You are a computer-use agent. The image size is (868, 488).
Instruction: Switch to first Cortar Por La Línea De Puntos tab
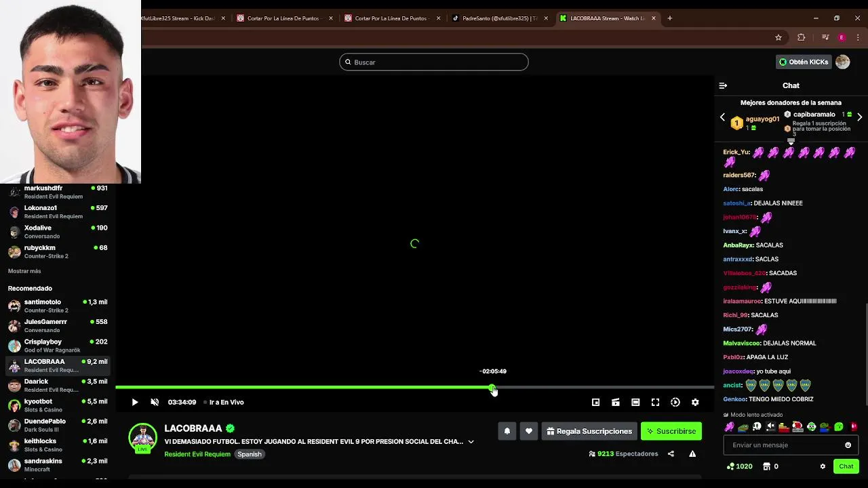tap(283, 18)
